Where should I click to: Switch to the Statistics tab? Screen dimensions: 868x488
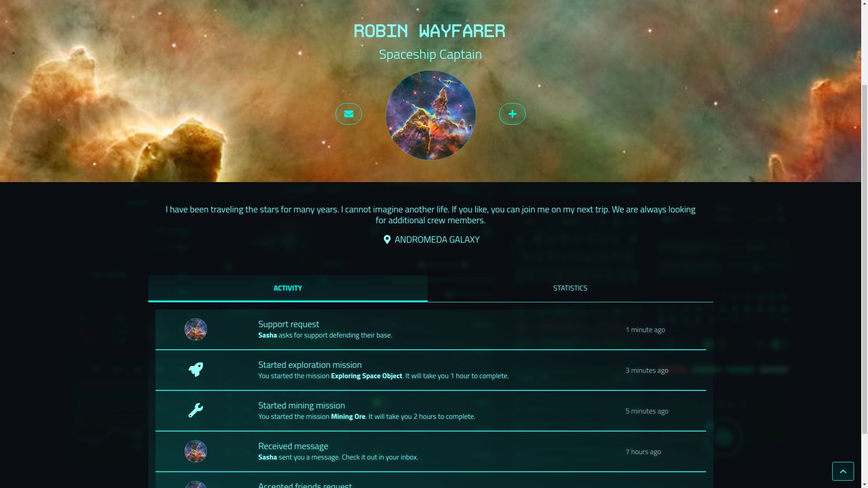click(571, 288)
